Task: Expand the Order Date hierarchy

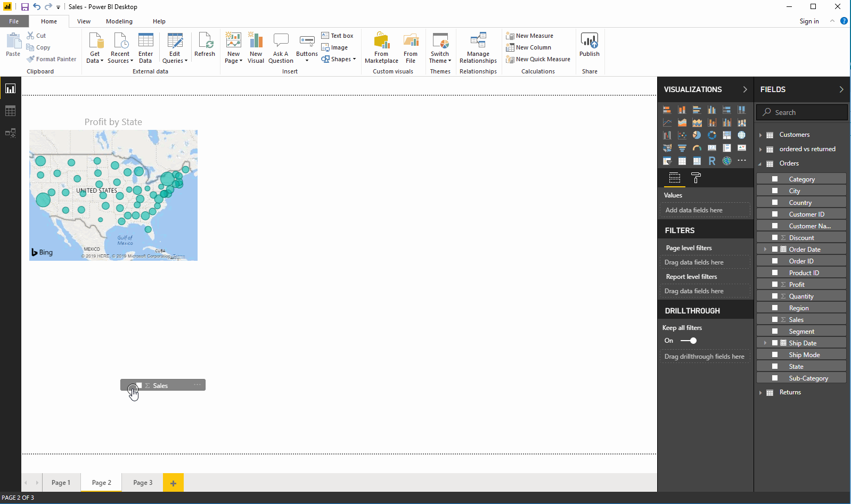Action: 765,249
